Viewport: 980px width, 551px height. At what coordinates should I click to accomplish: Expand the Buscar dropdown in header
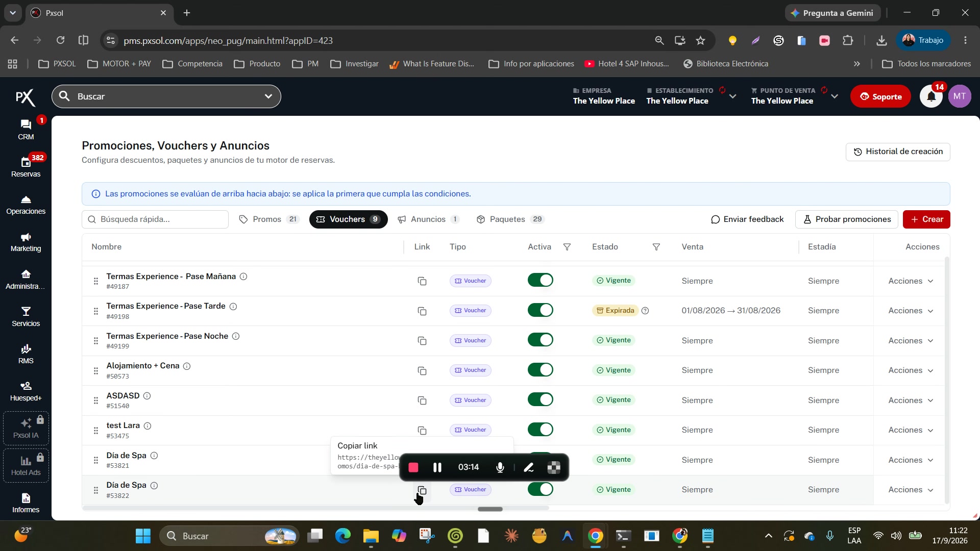(x=268, y=96)
